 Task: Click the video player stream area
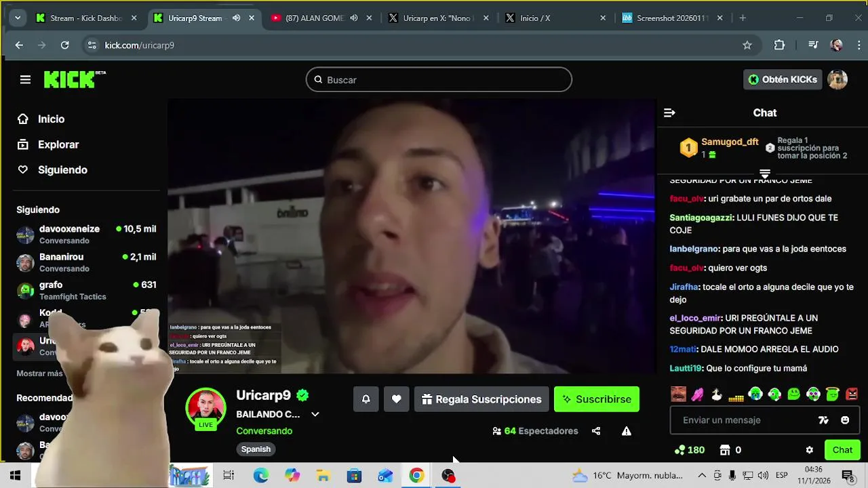pyautogui.click(x=412, y=236)
